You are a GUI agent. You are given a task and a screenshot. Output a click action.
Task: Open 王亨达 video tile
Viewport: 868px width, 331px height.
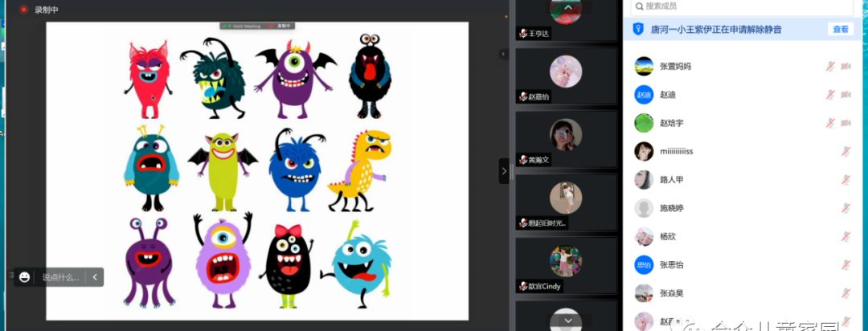(x=566, y=20)
